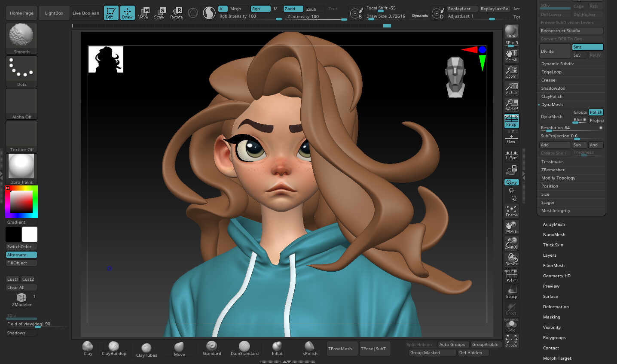This screenshot has height=364, width=617.
Task: Activate the Scale tool icon
Action: pyautogui.click(x=159, y=13)
